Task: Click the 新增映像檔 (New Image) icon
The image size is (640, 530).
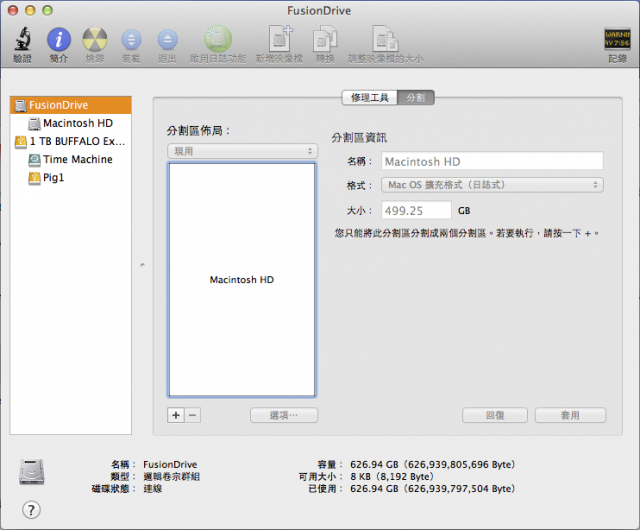Action: (279, 39)
